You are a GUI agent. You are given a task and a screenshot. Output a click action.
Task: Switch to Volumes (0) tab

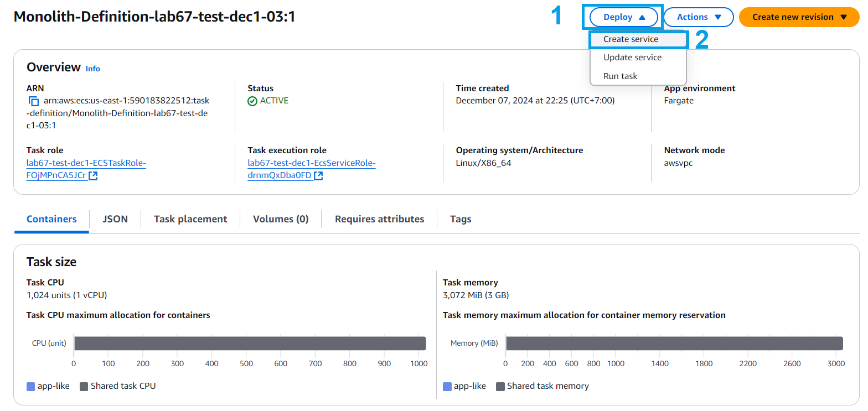(281, 219)
